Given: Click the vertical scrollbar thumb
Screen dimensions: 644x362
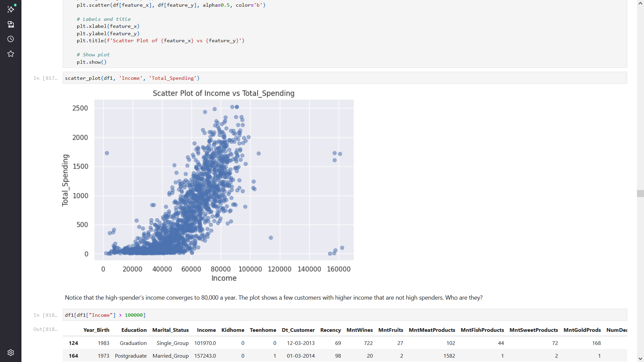Looking at the screenshot, I should pos(640,193).
